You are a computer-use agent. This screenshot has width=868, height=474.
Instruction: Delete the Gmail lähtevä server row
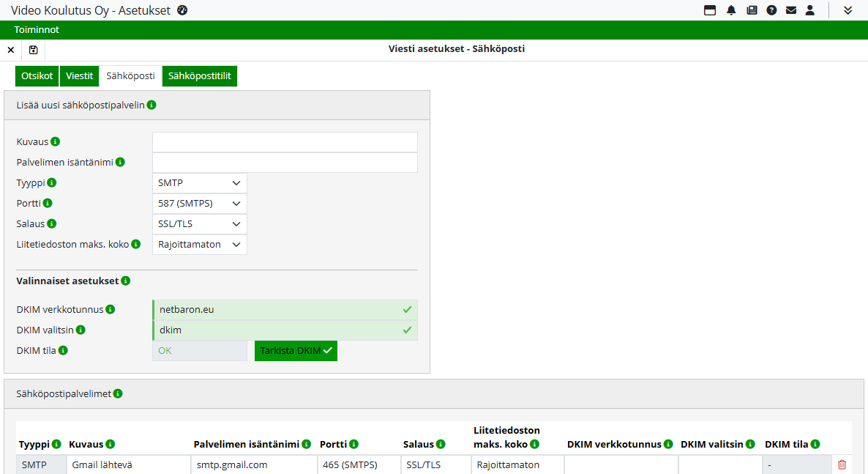point(842,464)
